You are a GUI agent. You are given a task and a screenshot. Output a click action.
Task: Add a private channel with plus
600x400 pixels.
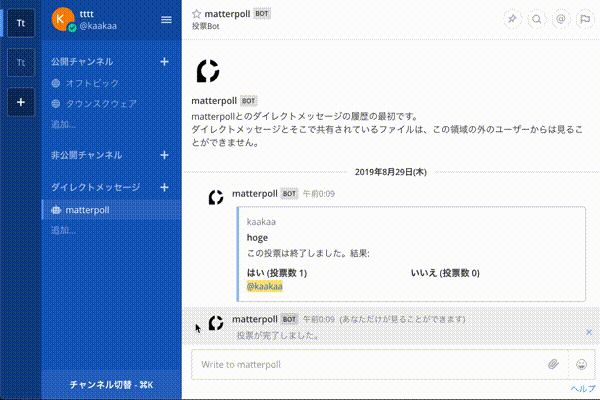(x=164, y=155)
